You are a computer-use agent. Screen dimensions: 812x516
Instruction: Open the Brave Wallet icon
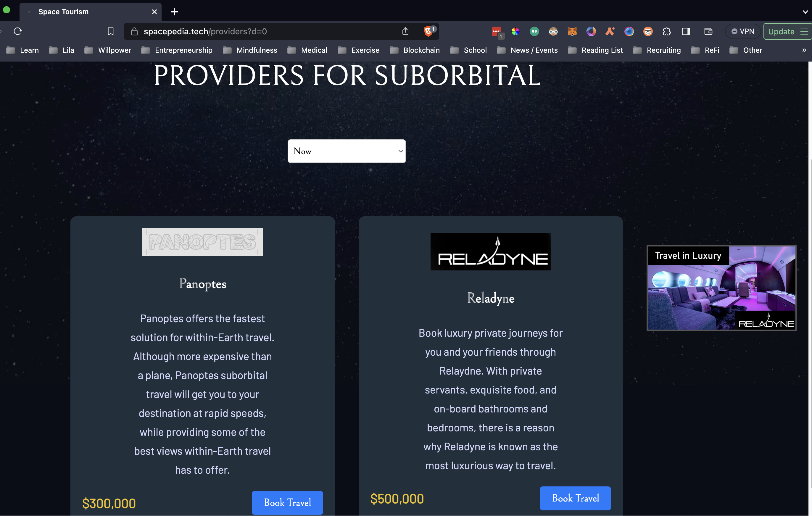click(708, 31)
